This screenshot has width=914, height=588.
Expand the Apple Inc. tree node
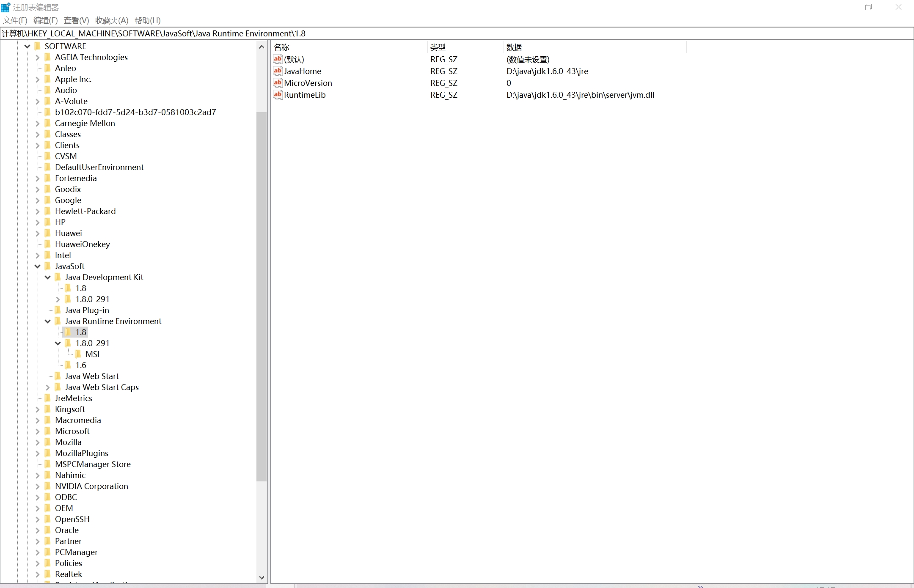click(37, 79)
